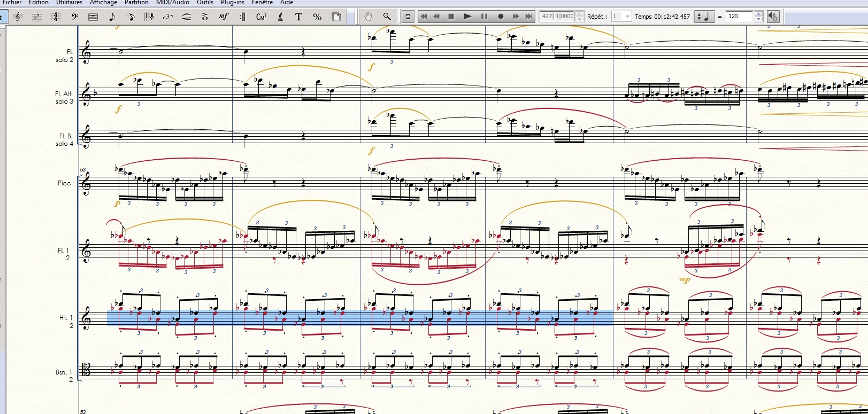Screen dimensions: 868x414
Task: Start playback with the play button
Action: coord(467,17)
